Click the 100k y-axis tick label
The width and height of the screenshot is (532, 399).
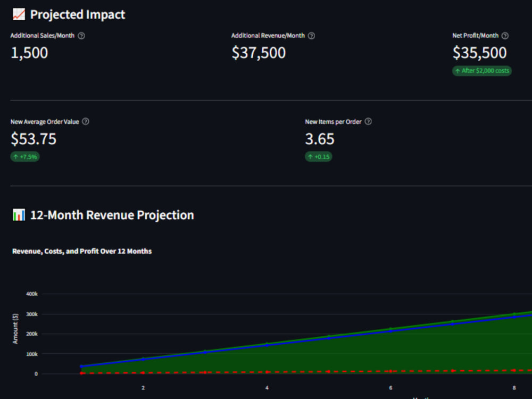(32, 354)
